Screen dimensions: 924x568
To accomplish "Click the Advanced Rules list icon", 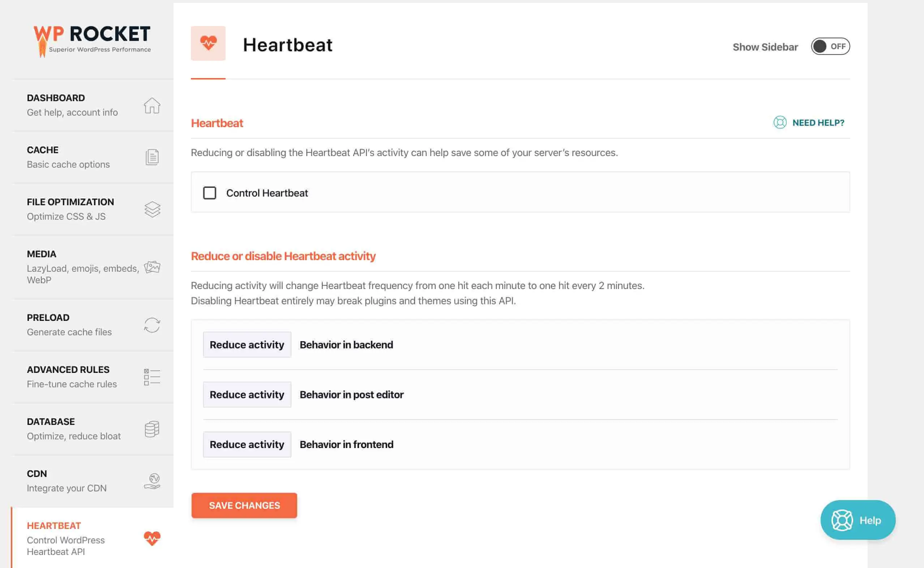I will click(x=152, y=377).
